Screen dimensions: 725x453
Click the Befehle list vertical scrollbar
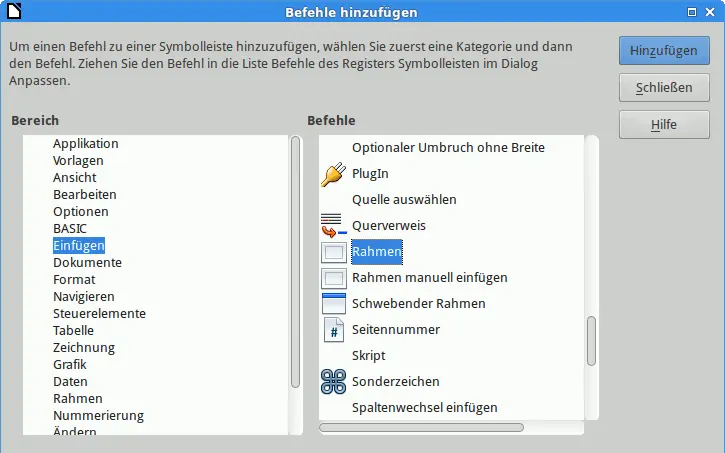tap(591, 340)
